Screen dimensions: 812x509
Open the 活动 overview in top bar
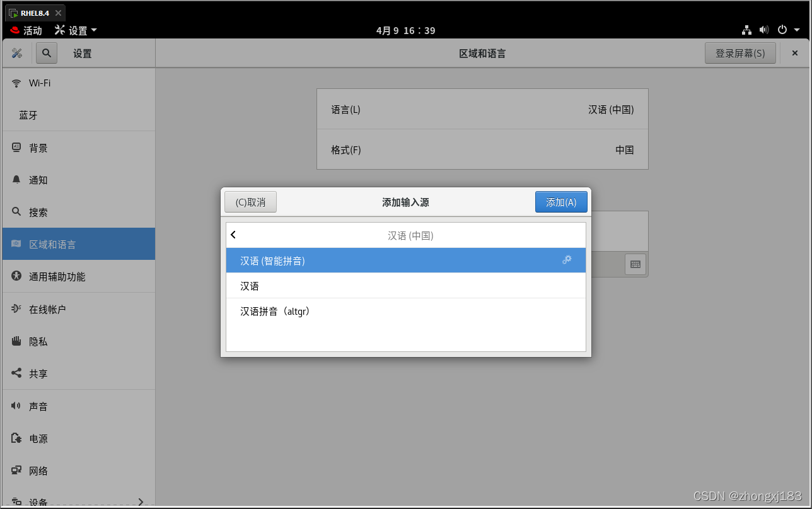tap(26, 30)
